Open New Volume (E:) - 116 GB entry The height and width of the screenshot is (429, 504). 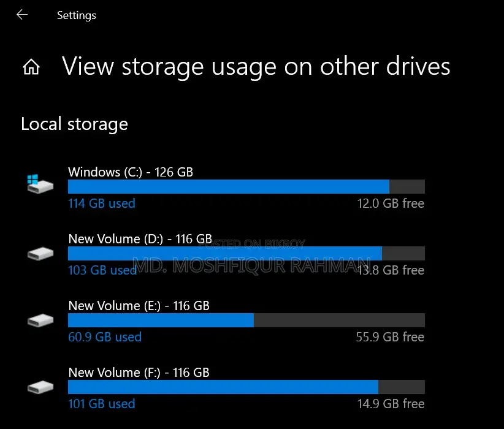pos(139,306)
